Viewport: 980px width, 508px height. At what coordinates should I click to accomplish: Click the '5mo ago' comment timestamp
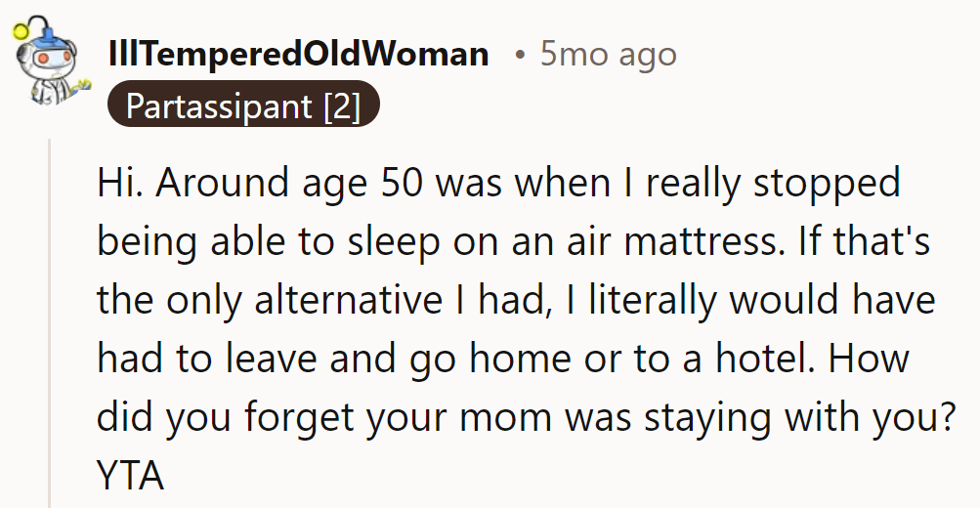(608, 54)
